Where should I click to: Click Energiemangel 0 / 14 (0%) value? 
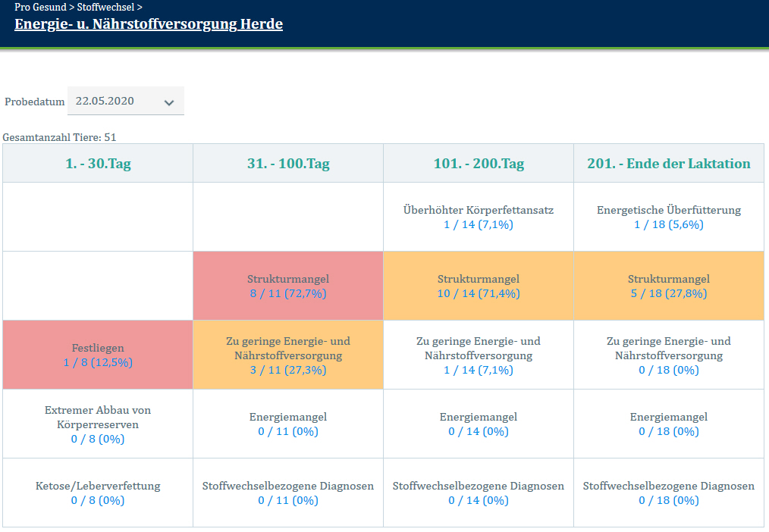[479, 431]
